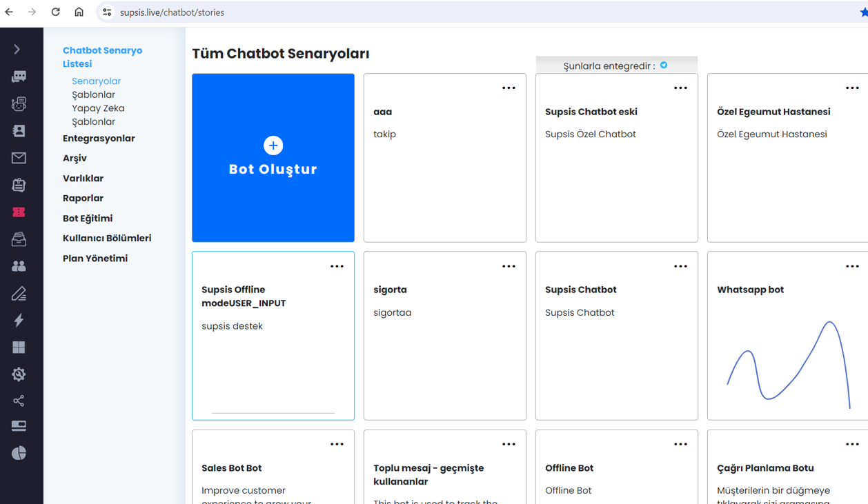Open the sigorta bot card title
Viewport: 868px width, 504px height.
[390, 290]
